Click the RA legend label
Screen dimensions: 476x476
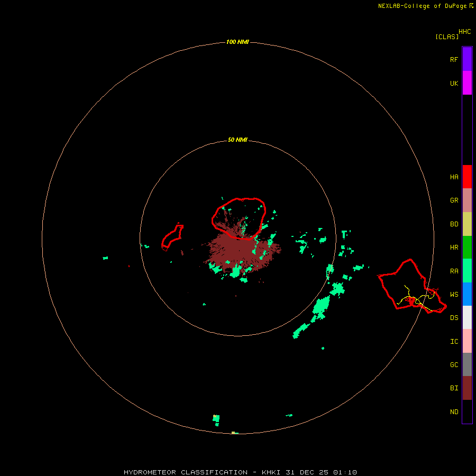(454, 271)
